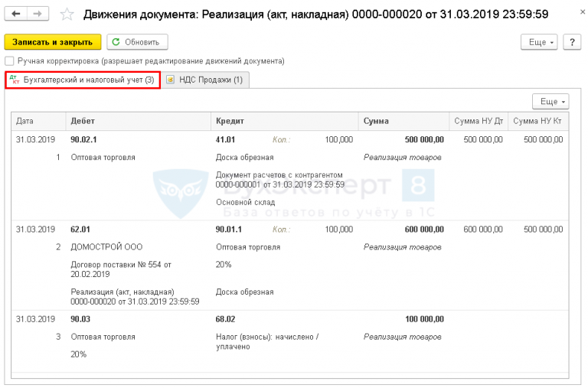Click the Сумма НУ Дт column header
This screenshot has height=388, width=588.
point(479,121)
